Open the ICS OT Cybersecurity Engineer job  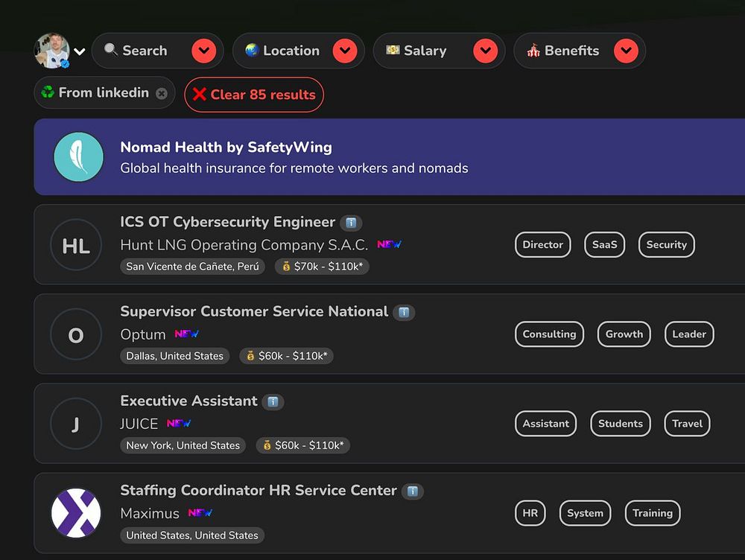click(227, 222)
